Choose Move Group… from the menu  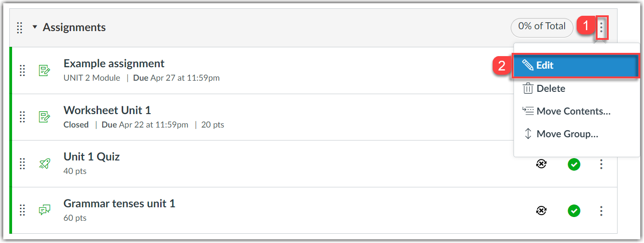[x=567, y=134]
